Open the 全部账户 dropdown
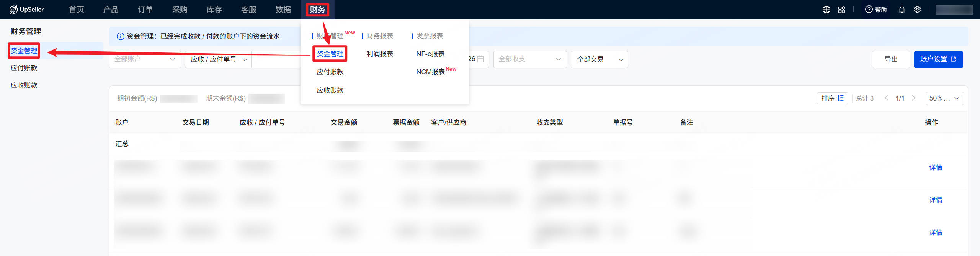Image resolution: width=980 pixels, height=256 pixels. [145, 59]
